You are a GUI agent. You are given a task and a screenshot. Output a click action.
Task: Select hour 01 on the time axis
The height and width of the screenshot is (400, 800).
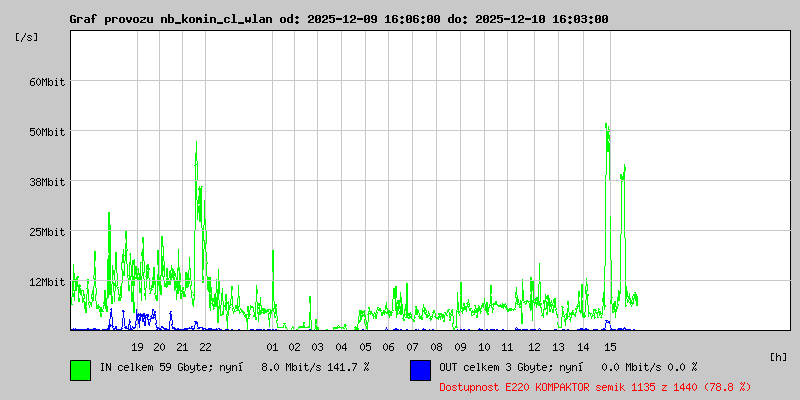tap(271, 347)
